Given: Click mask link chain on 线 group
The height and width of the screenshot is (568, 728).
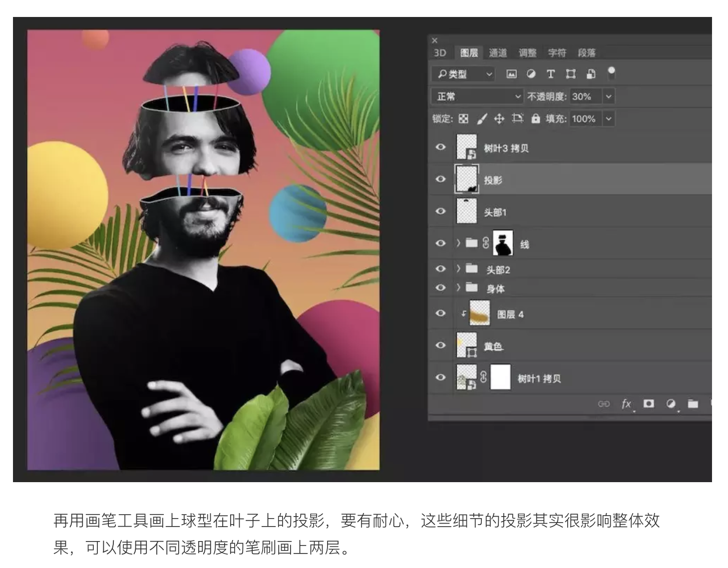Looking at the screenshot, I should click(485, 243).
